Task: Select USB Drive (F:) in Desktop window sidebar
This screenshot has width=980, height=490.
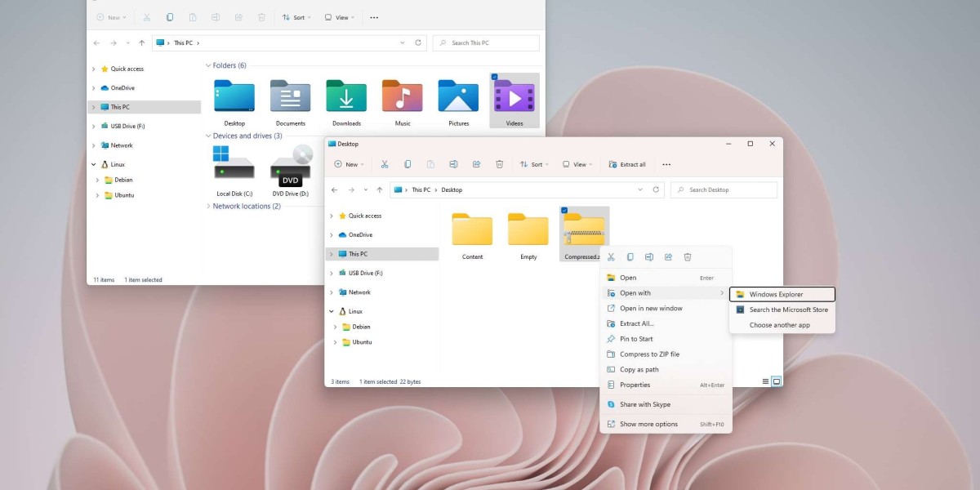Action: point(365,273)
